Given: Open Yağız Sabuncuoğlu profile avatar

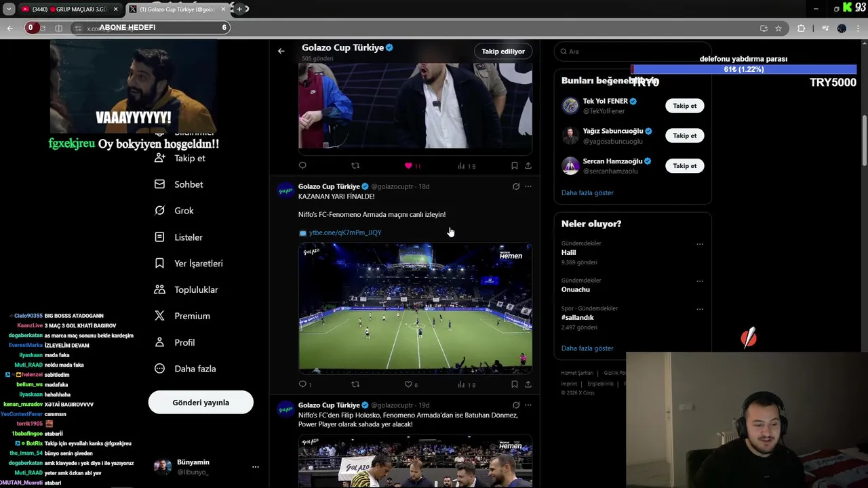Looking at the screenshot, I should (x=570, y=136).
